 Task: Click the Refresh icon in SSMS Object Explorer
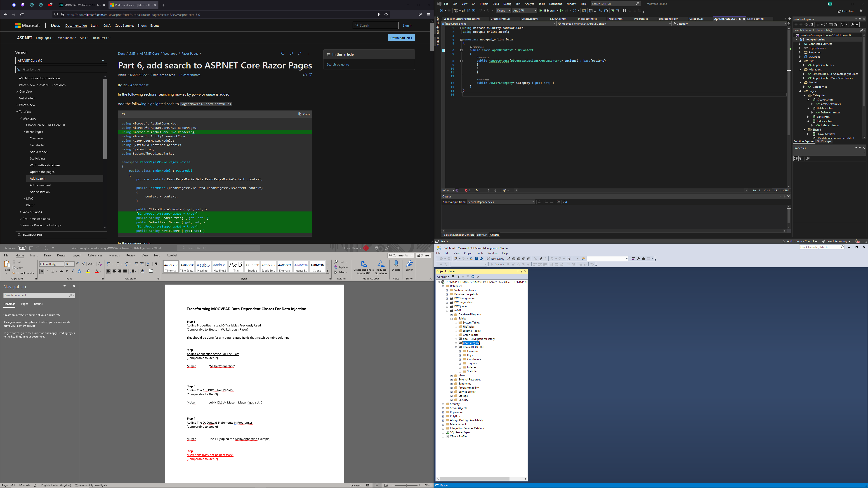click(473, 277)
